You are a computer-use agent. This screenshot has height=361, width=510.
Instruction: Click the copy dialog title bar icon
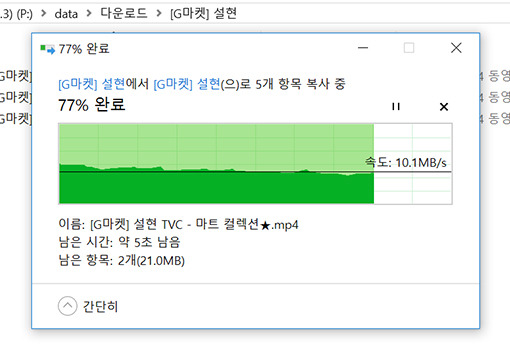(47, 49)
